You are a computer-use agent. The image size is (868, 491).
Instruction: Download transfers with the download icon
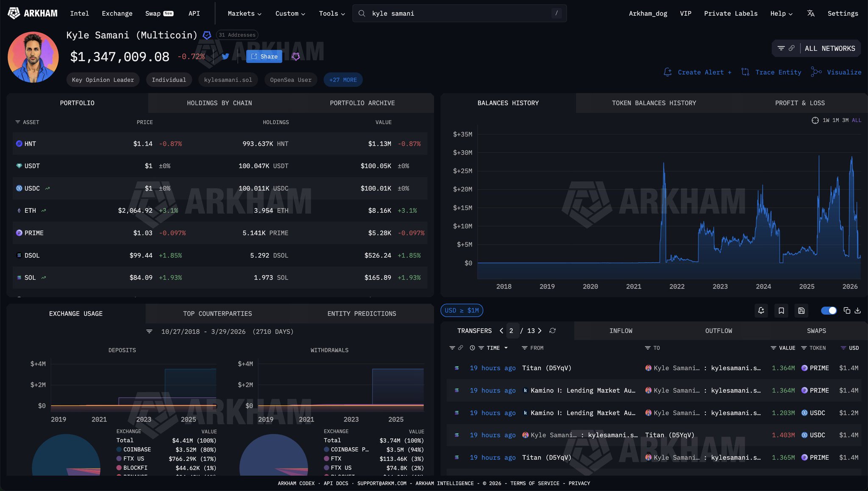click(x=857, y=311)
